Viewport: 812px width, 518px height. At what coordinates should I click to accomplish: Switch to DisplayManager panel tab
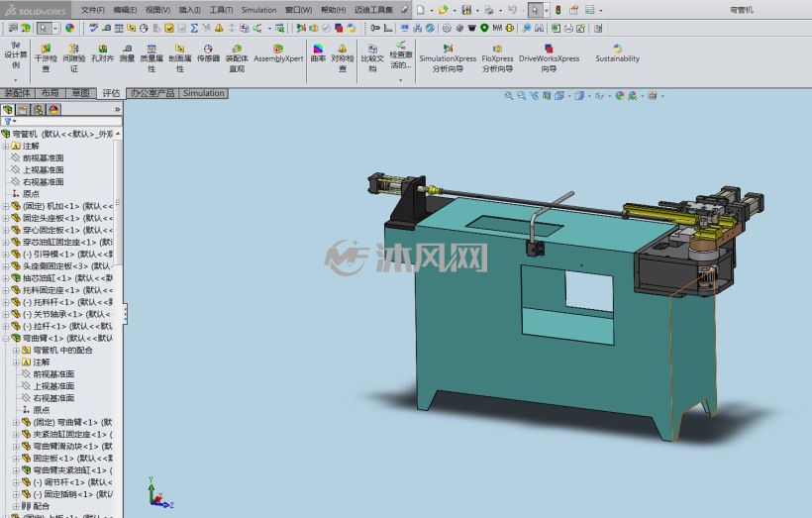pyautogui.click(x=53, y=109)
